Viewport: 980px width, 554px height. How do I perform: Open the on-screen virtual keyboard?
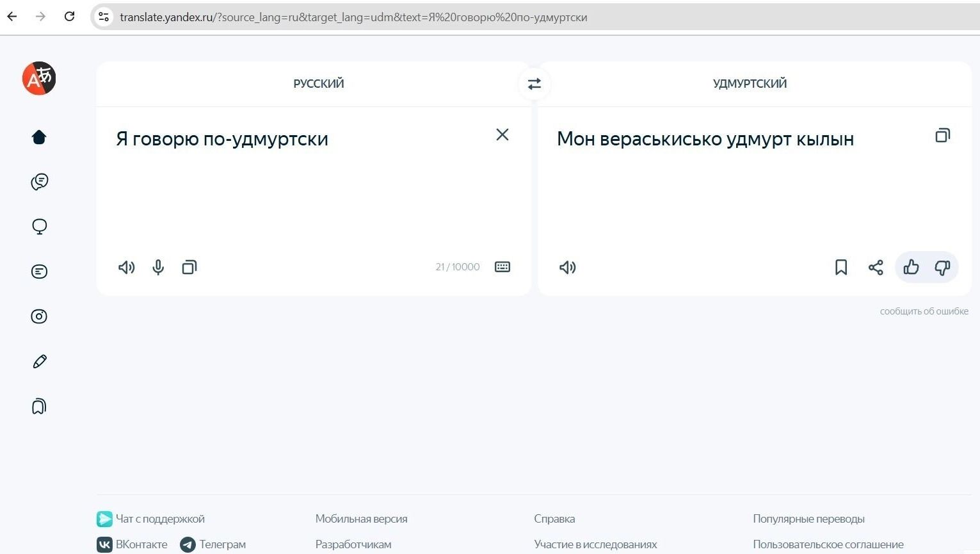pyautogui.click(x=502, y=267)
